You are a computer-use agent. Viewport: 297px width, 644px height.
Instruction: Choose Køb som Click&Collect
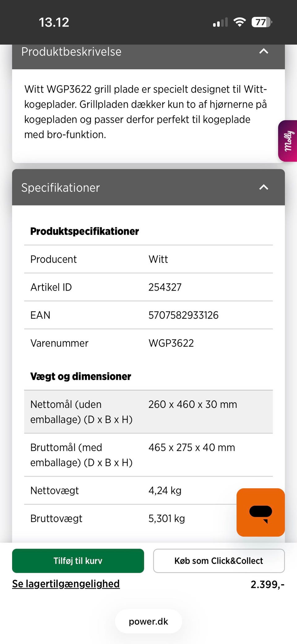219,561
